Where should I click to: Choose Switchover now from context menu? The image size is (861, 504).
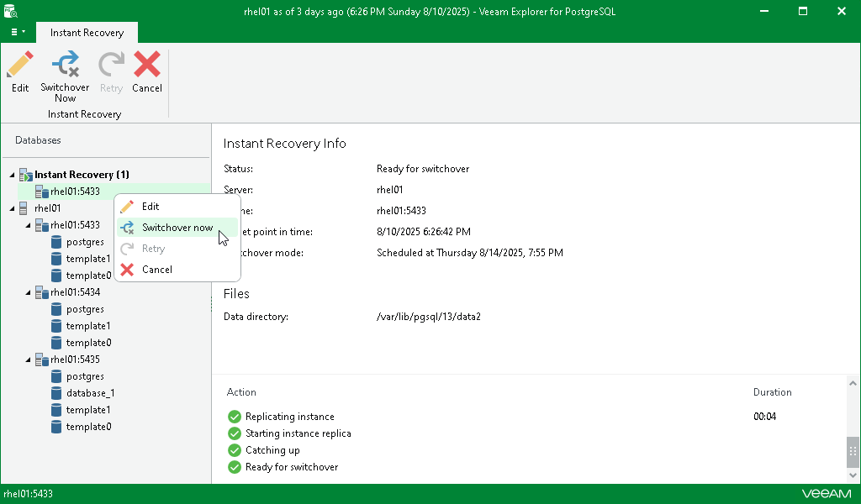(x=177, y=228)
